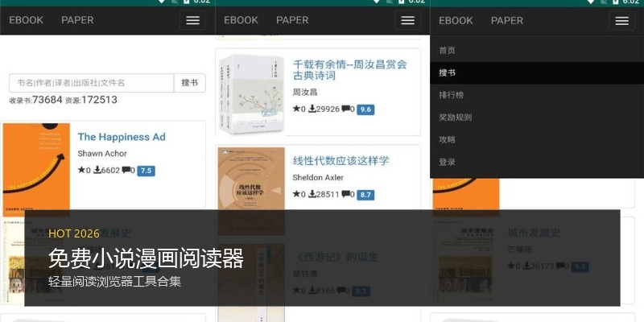Viewport: 644px width, 322px height.
Task: Select PAPER tab in first screen
Action: (x=77, y=20)
